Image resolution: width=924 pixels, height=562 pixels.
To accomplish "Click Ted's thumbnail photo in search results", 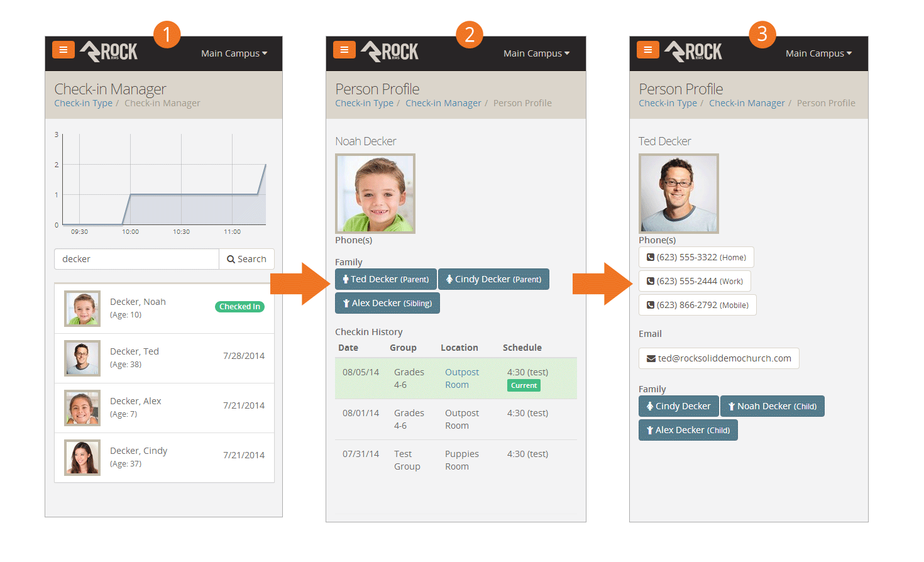I will (82, 358).
